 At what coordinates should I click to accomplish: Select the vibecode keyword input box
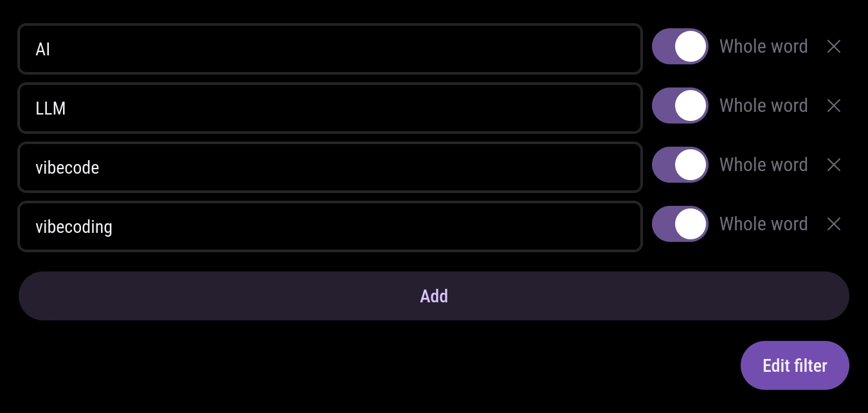pyautogui.click(x=330, y=167)
